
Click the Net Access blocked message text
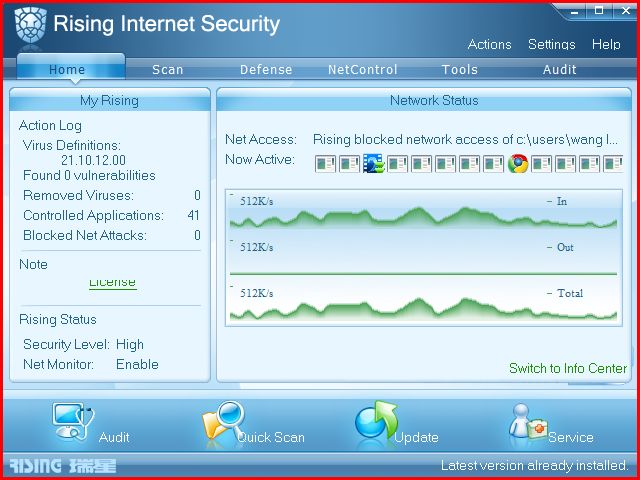click(x=465, y=140)
